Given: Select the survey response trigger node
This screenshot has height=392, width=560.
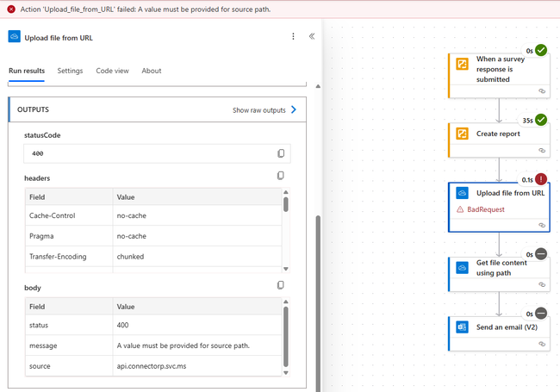Looking at the screenshot, I should [499, 69].
